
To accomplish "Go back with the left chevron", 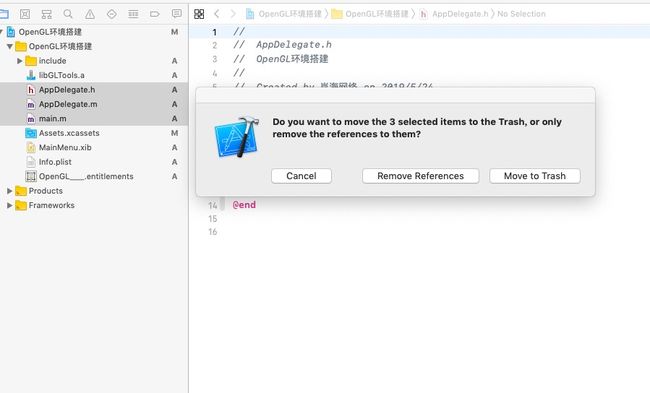I will coord(216,14).
